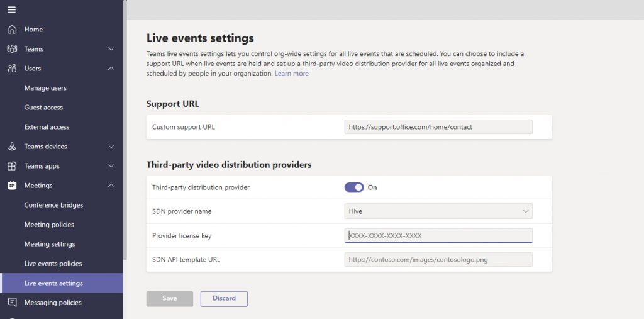Click the Home house icon

[11, 30]
